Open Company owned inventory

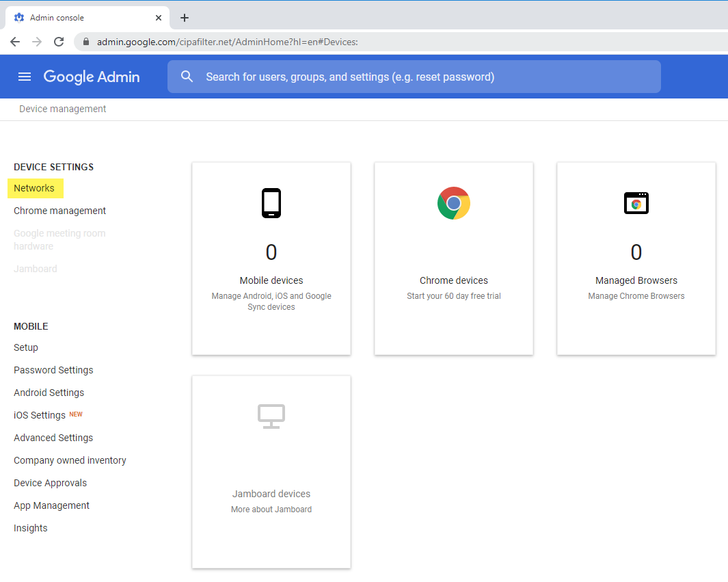coord(70,460)
